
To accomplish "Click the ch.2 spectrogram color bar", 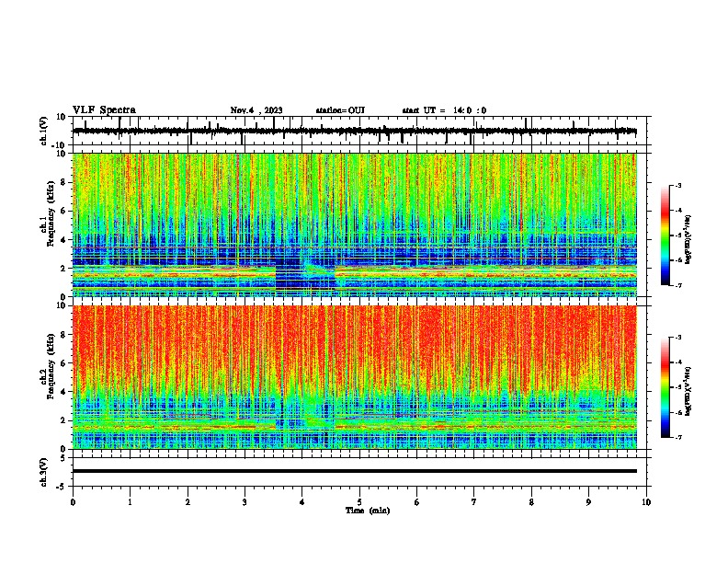I will (665, 387).
